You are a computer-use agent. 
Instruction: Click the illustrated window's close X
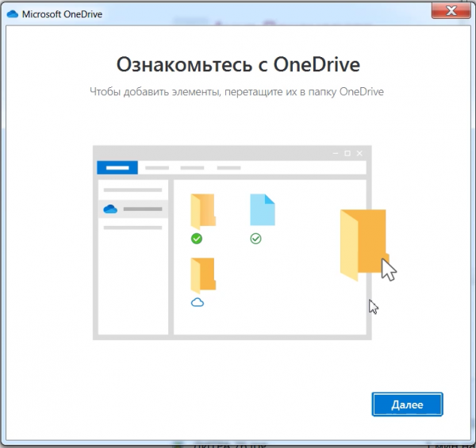click(x=359, y=153)
